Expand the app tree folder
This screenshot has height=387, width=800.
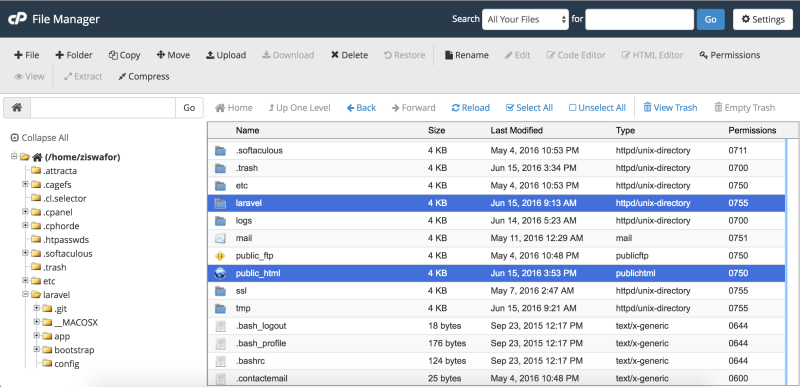point(37,336)
